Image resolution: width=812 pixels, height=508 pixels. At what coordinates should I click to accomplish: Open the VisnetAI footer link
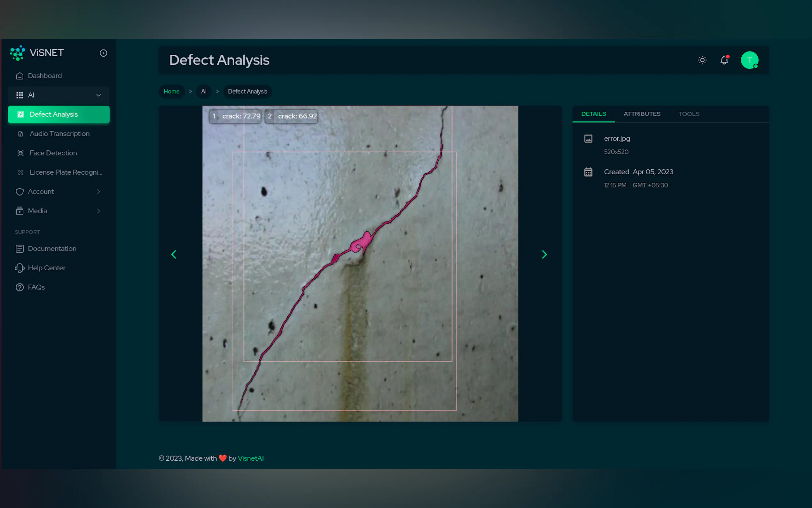click(x=250, y=458)
